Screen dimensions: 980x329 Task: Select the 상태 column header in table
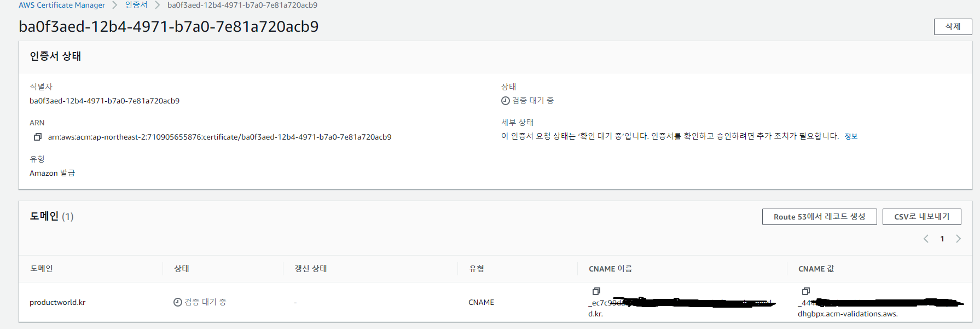[182, 269]
